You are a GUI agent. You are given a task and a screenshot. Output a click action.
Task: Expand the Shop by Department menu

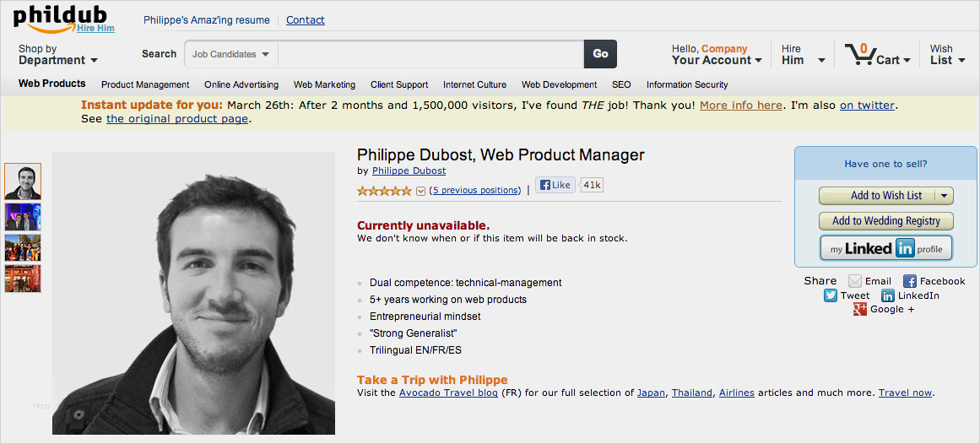pyautogui.click(x=57, y=55)
